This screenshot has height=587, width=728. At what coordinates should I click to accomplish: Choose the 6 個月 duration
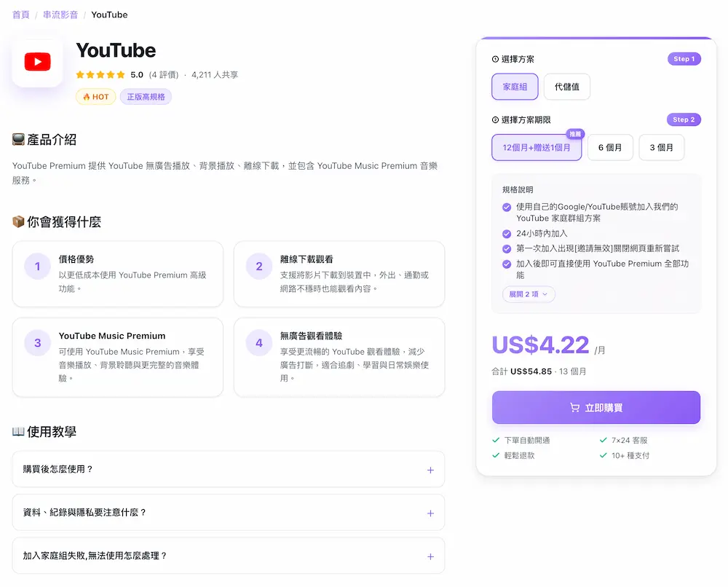coord(610,147)
